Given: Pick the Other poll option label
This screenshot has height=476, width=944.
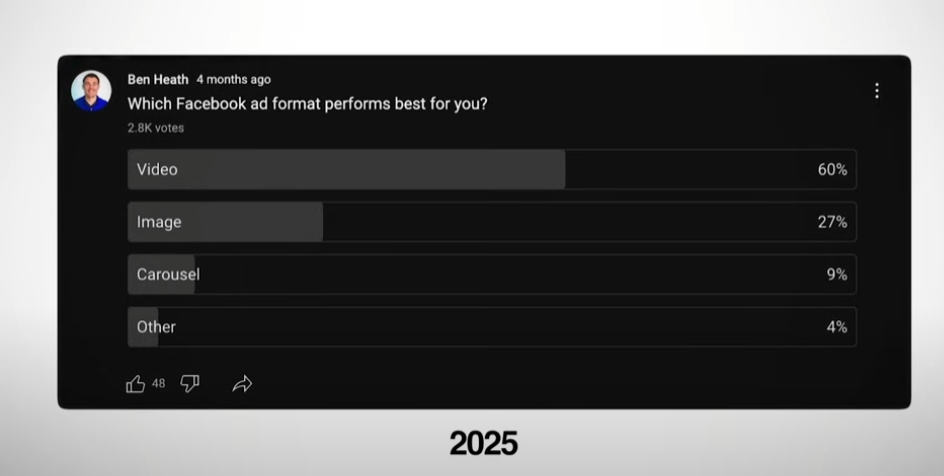Looking at the screenshot, I should click(156, 327).
